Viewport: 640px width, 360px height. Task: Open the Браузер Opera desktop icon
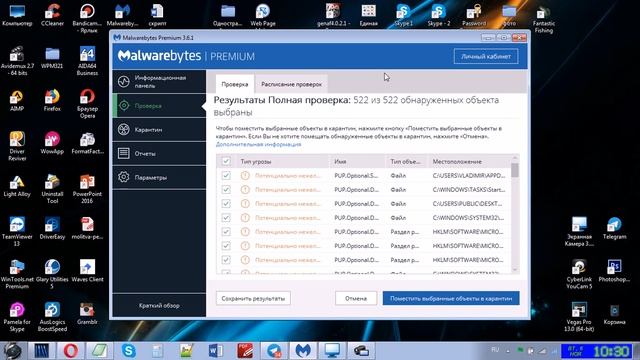(87, 104)
